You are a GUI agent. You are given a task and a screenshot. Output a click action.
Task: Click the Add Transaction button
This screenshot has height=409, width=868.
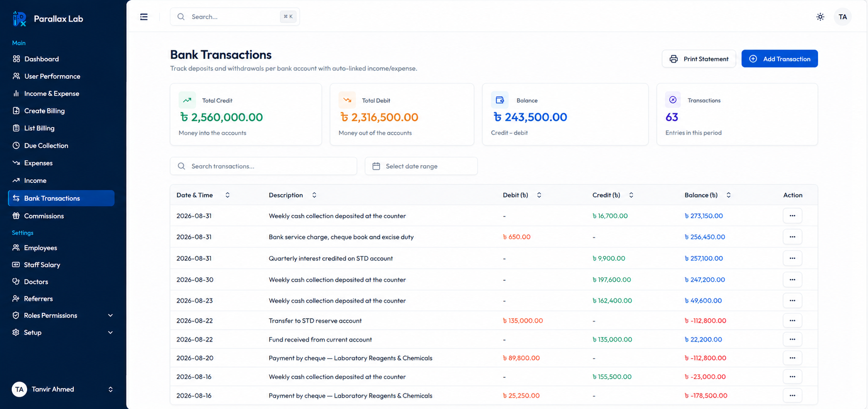click(x=779, y=59)
